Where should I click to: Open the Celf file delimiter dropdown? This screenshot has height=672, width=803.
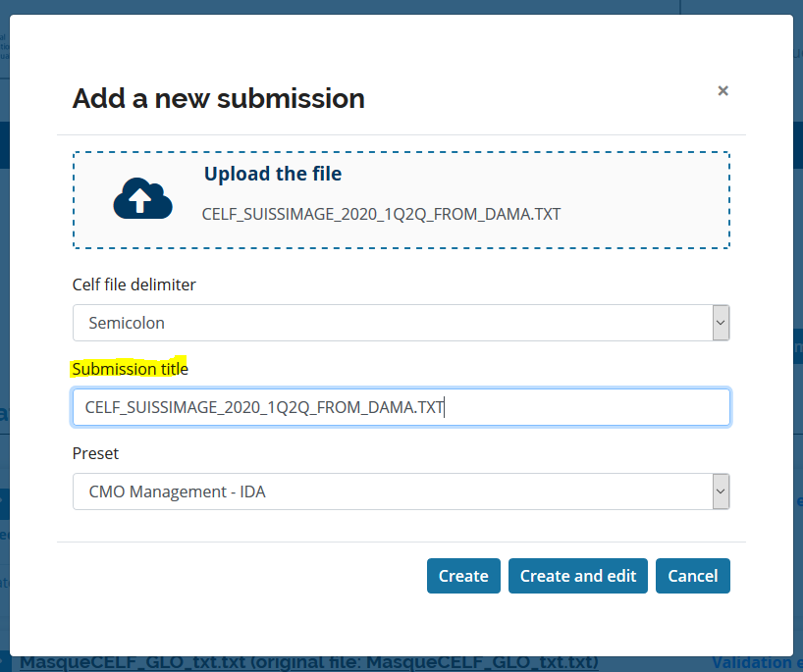tap(393, 323)
